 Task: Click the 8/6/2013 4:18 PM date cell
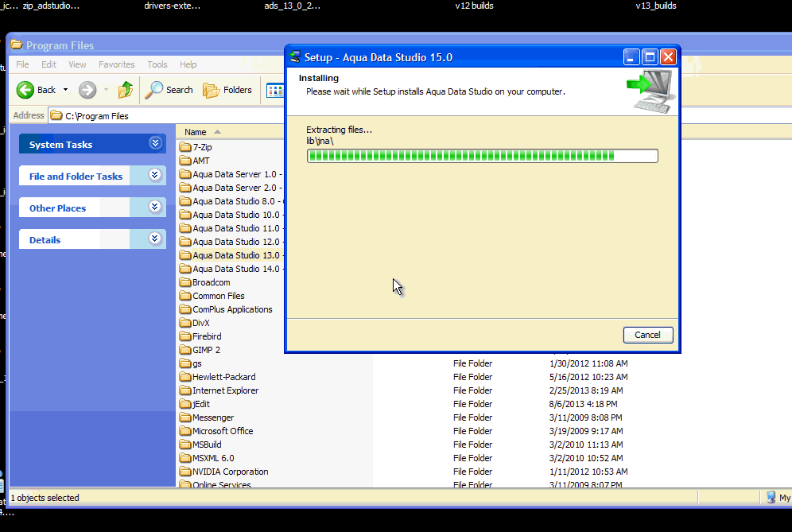pos(583,404)
